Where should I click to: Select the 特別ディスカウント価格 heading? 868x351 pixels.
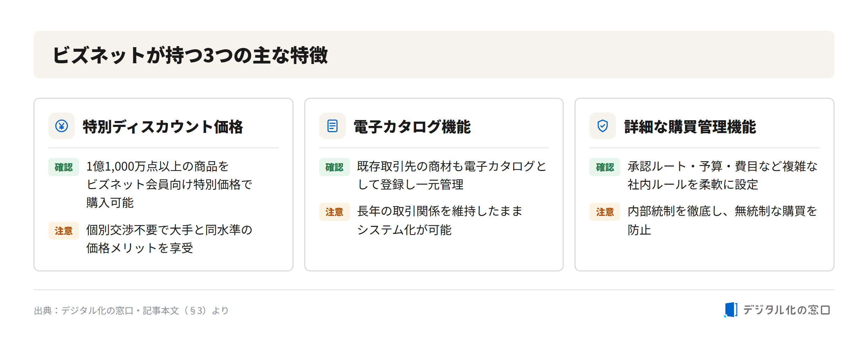pos(163,127)
